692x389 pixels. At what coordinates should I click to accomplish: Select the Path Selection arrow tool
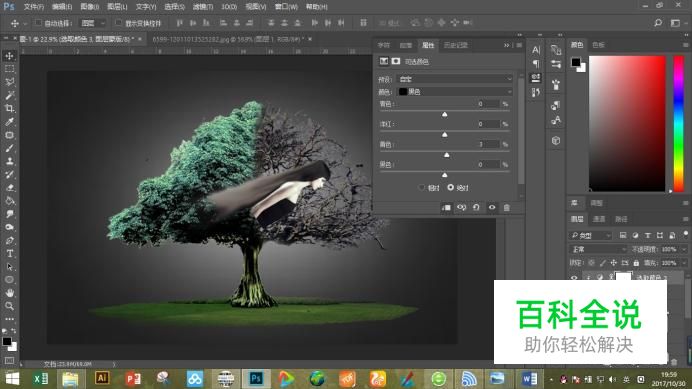[x=9, y=267]
